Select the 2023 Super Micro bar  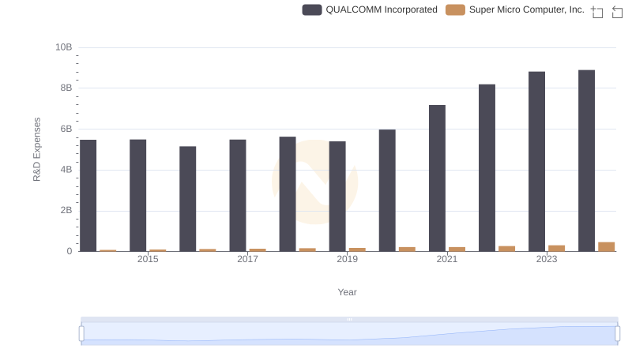tap(557, 249)
